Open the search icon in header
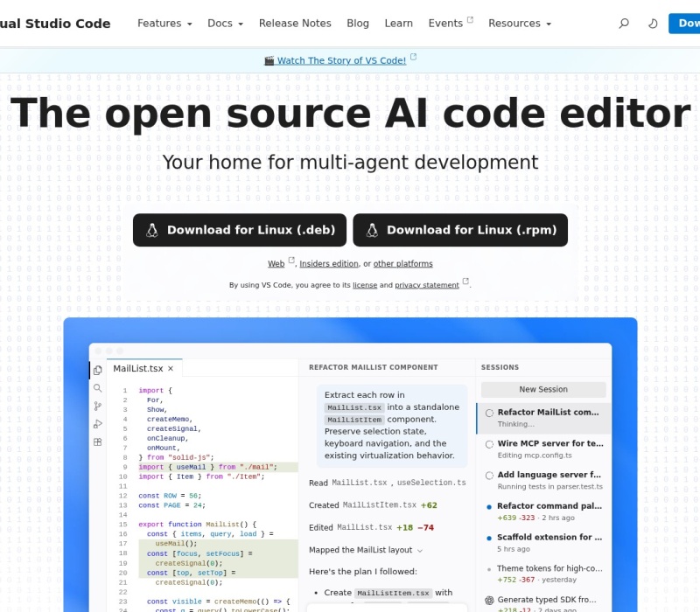The height and width of the screenshot is (612, 700). [624, 24]
